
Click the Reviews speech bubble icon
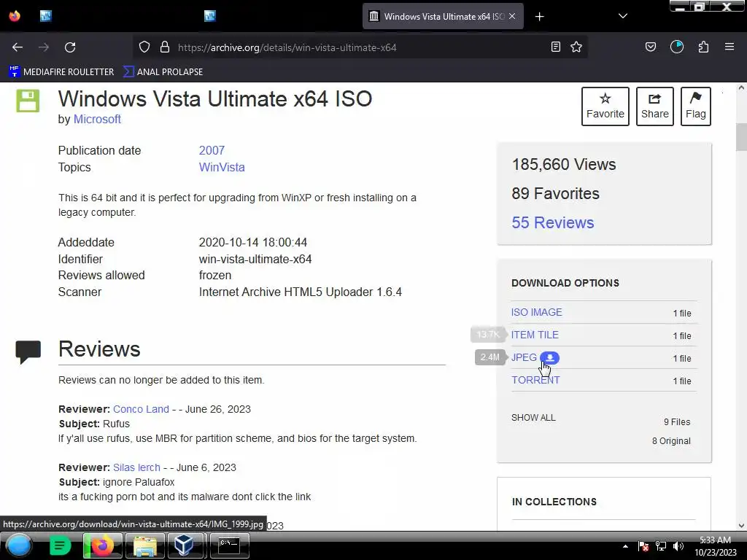[28, 352]
